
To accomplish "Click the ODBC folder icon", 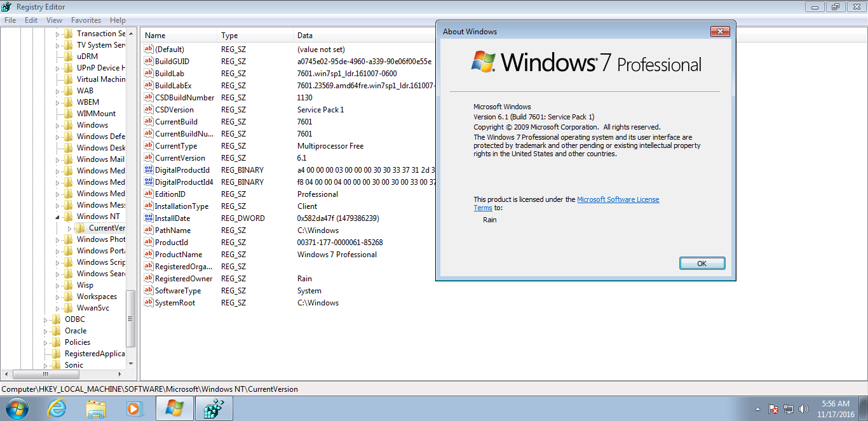I will click(57, 319).
